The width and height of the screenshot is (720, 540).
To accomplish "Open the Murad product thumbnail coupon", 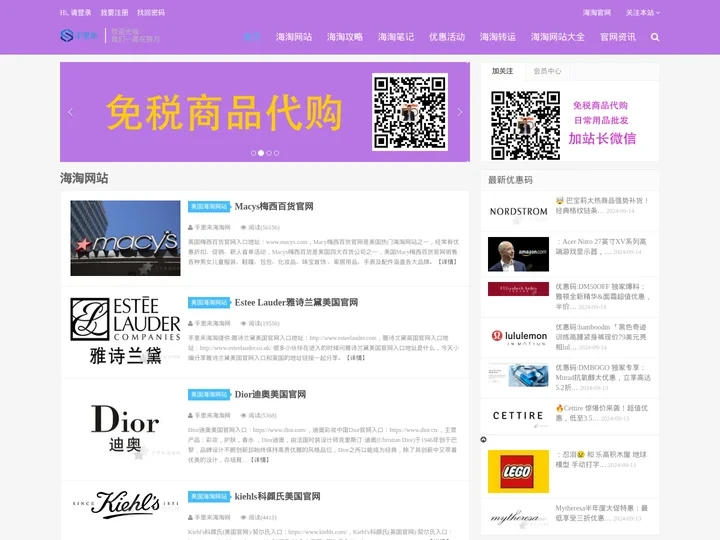I will (x=518, y=375).
